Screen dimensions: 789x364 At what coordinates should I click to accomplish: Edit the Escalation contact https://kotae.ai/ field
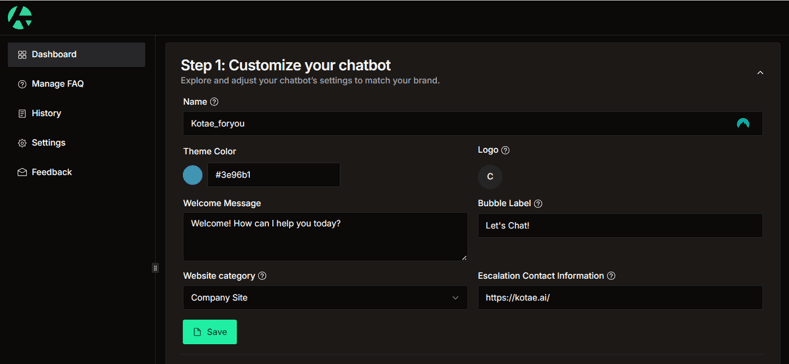[x=620, y=298]
